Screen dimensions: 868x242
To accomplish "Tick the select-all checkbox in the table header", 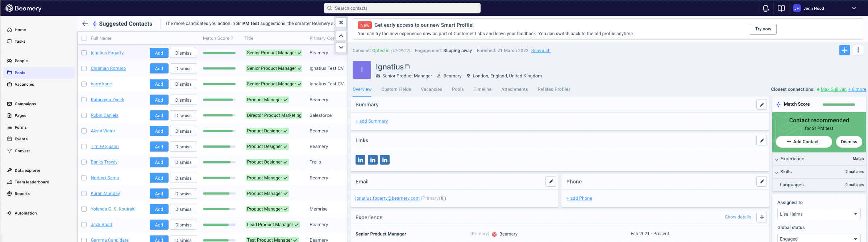I will 84,38.
